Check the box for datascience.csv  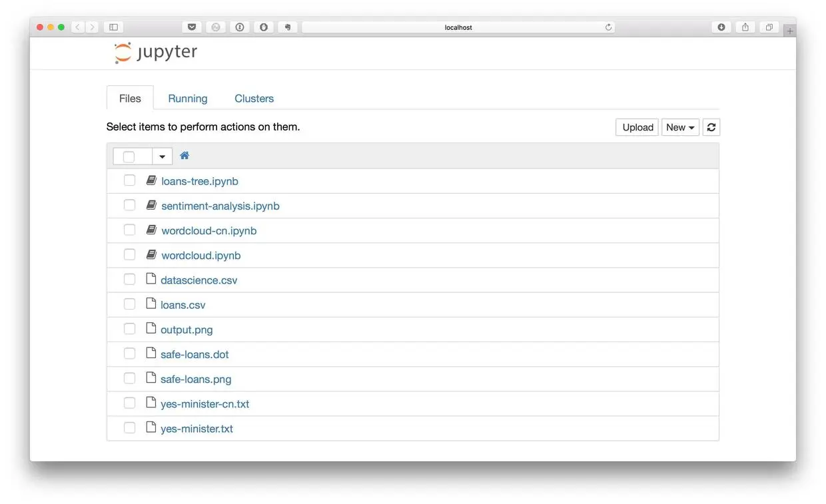pos(129,279)
